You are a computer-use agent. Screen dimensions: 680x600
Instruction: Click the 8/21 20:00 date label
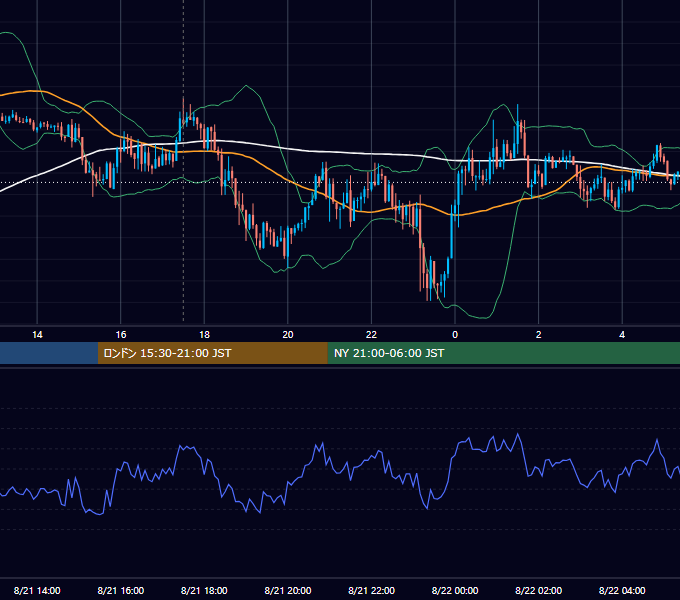pyautogui.click(x=288, y=590)
